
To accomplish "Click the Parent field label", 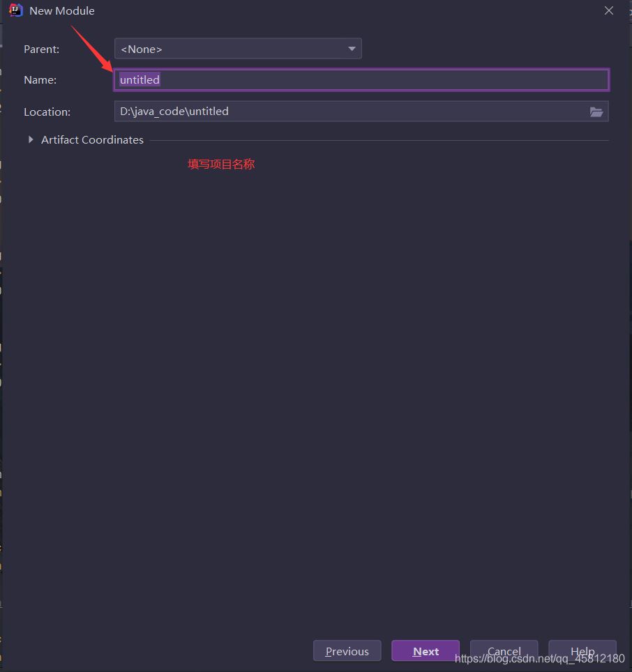I will [41, 49].
